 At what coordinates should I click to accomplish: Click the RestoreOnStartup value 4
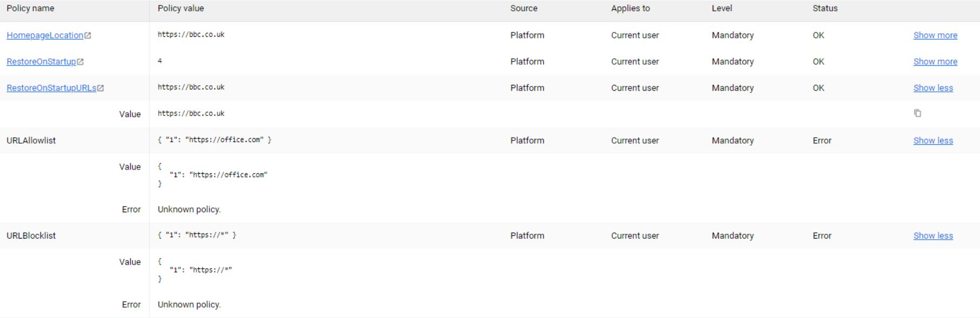[x=160, y=61]
